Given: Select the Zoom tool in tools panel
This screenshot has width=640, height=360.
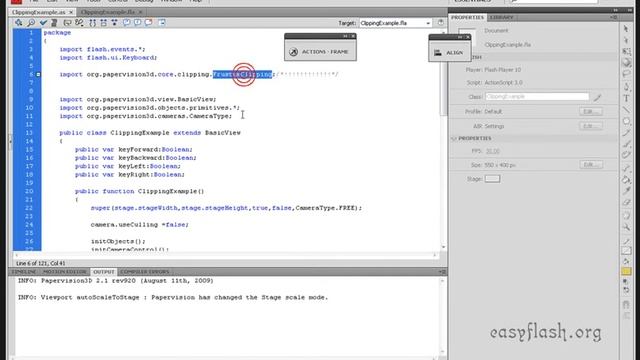Looking at the screenshot, I should pos(626,227).
